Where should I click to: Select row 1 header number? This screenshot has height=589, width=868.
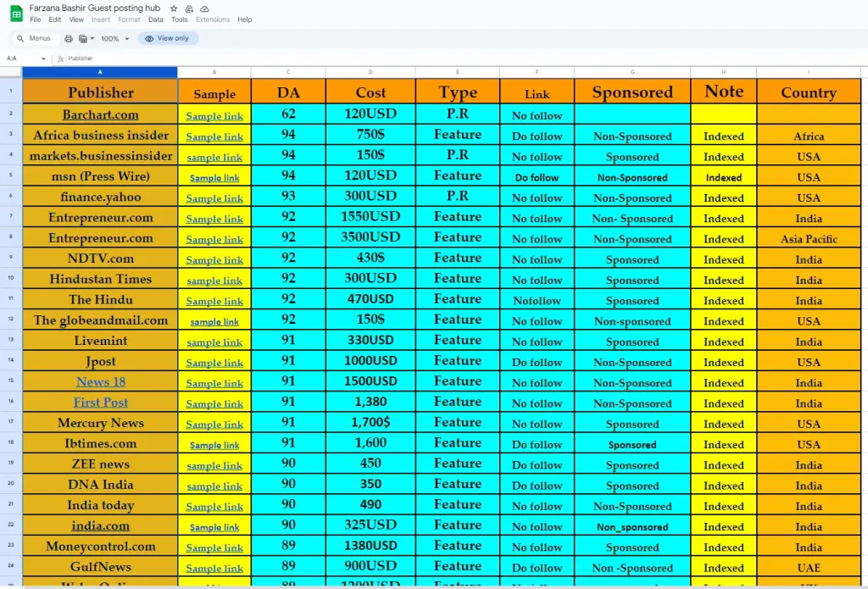click(11, 91)
